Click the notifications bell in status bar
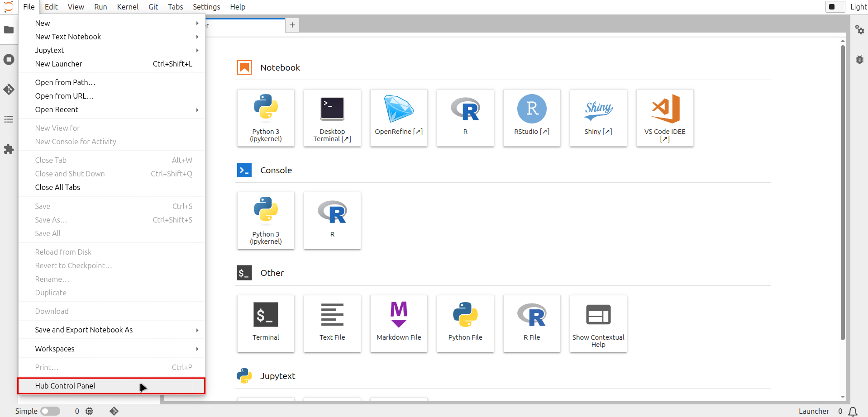This screenshot has width=868, height=417. 853,411
